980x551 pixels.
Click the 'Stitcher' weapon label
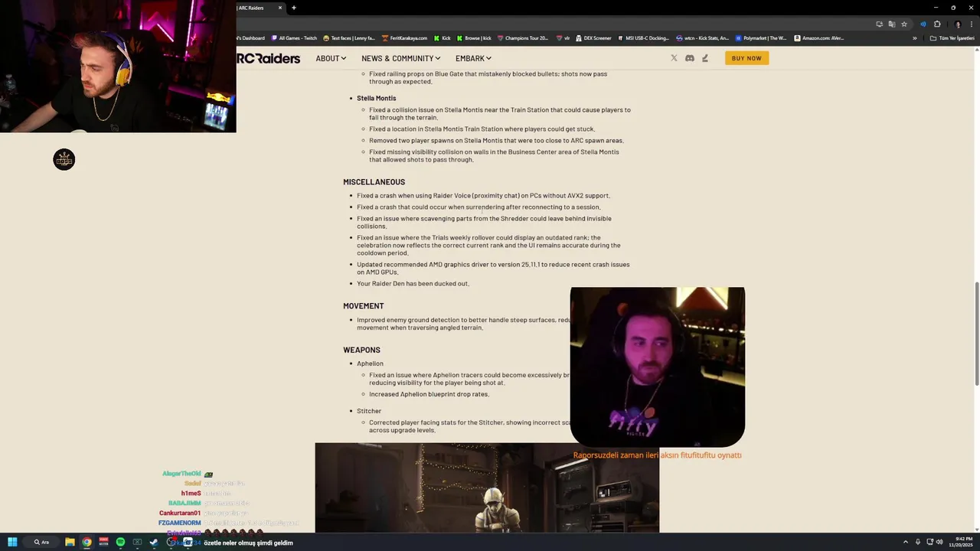pyautogui.click(x=369, y=411)
